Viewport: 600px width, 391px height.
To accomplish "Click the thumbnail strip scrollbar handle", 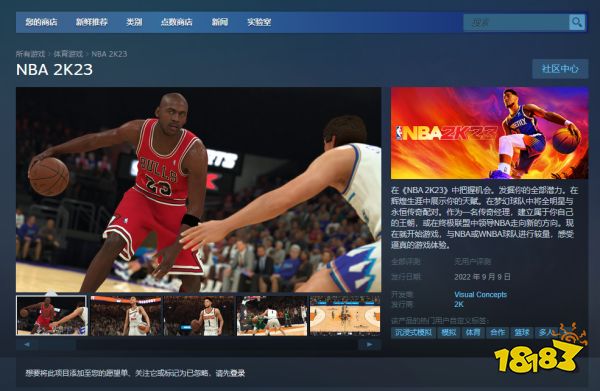I will [57, 345].
